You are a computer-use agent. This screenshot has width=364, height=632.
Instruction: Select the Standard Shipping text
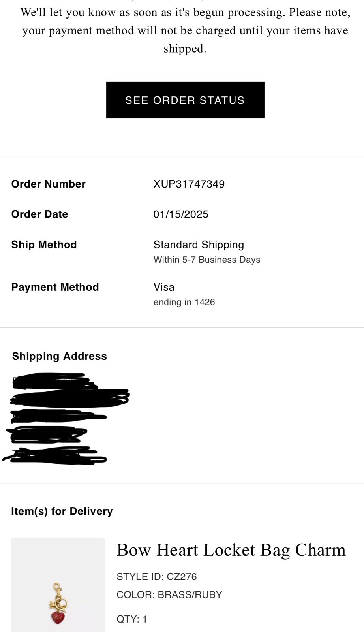199,245
